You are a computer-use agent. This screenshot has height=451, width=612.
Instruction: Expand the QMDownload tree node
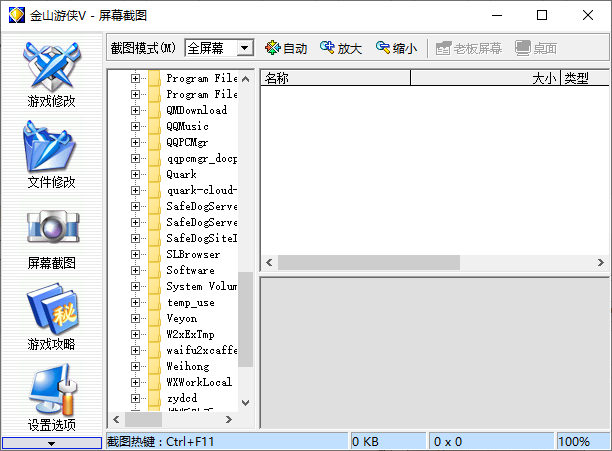pyautogui.click(x=135, y=110)
